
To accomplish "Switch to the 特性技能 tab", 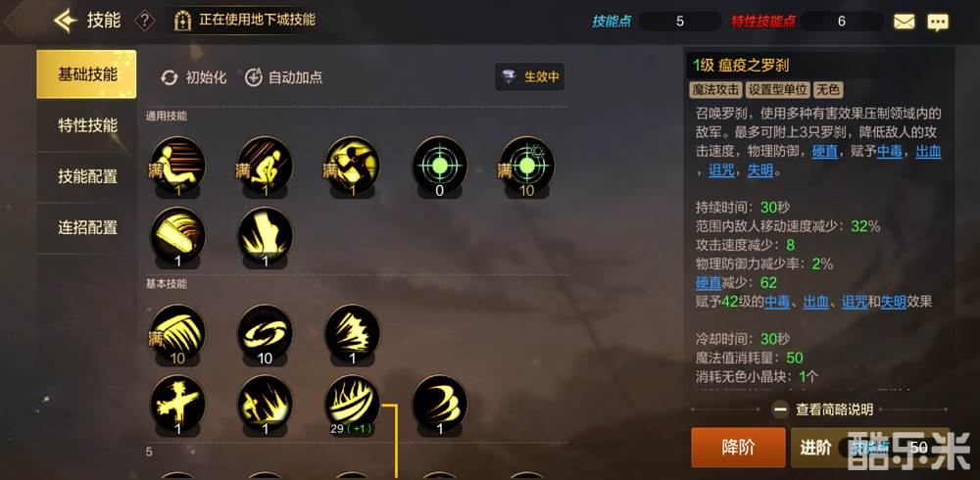I will point(87,125).
